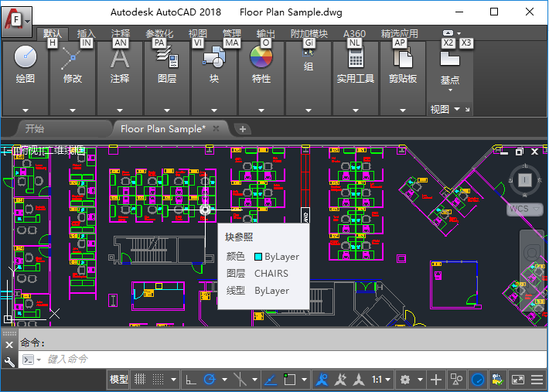549x392 pixels.
Task: Click the ViewCube top face
Action: [x=524, y=180]
